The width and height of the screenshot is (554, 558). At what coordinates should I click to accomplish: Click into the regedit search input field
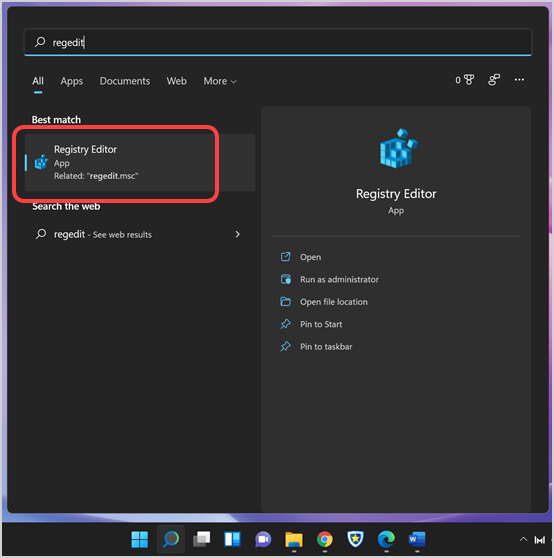[x=278, y=42]
